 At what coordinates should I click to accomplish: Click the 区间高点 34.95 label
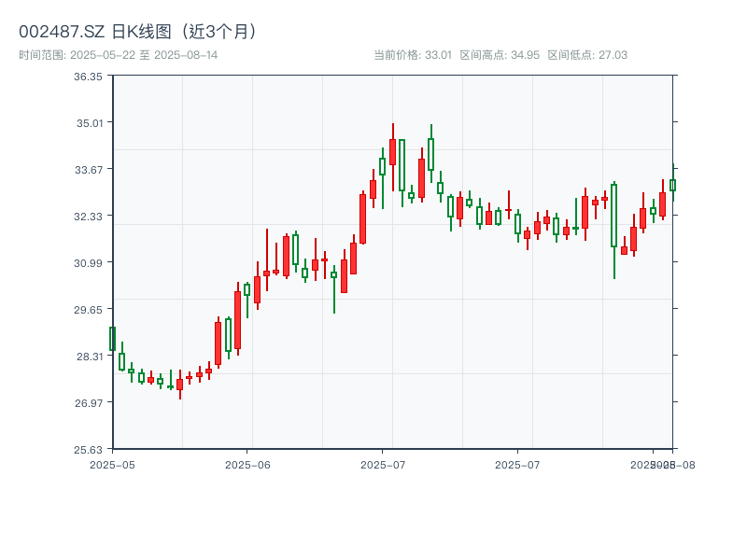[x=500, y=55]
